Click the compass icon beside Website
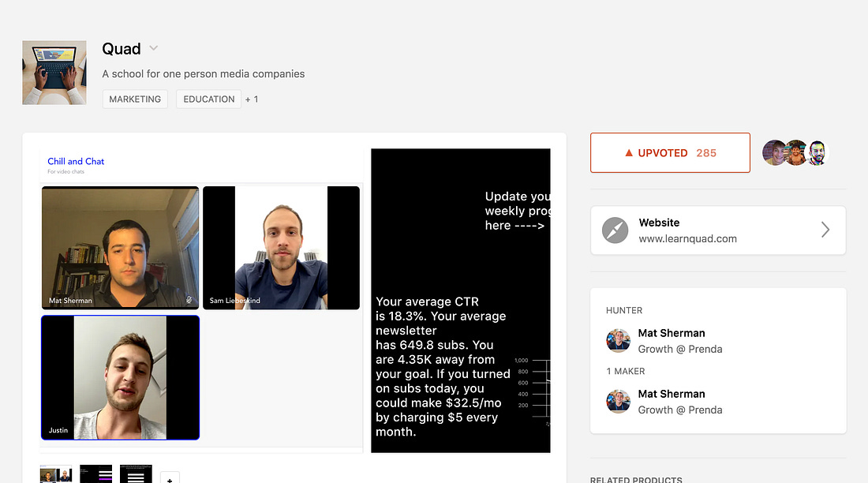This screenshot has height=483, width=868. [x=615, y=230]
